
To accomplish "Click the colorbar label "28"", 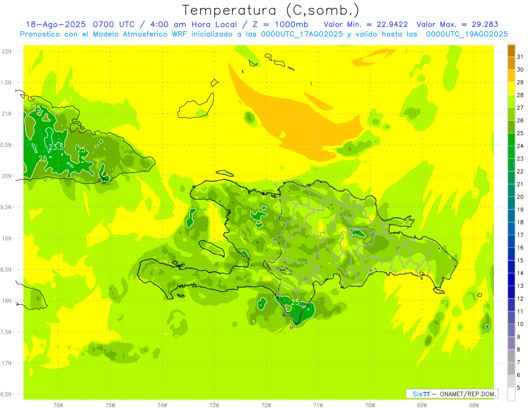I will (520, 95).
